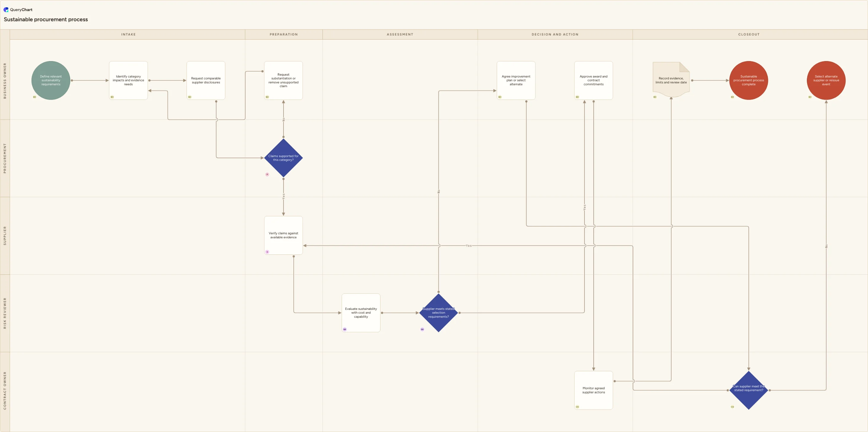Select the SUPPLIER lane label
The height and width of the screenshot is (432, 868).
pyautogui.click(x=5, y=236)
